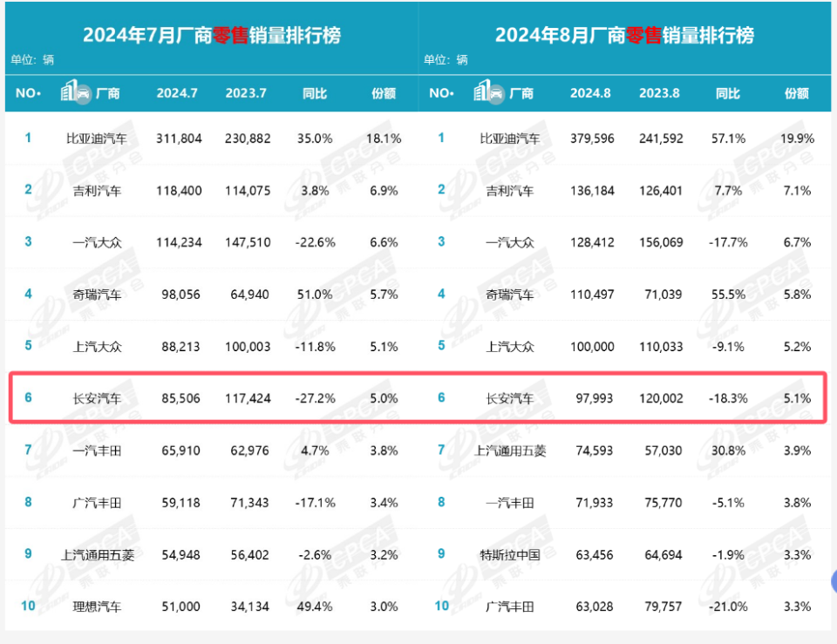Click the 57.1% growth cell
The image size is (837, 644).
coord(729,139)
